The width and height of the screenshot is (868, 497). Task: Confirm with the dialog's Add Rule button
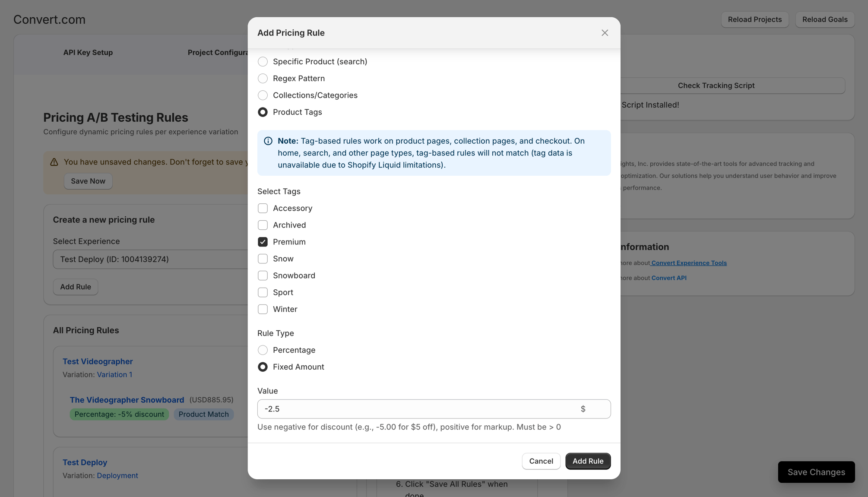click(x=588, y=461)
